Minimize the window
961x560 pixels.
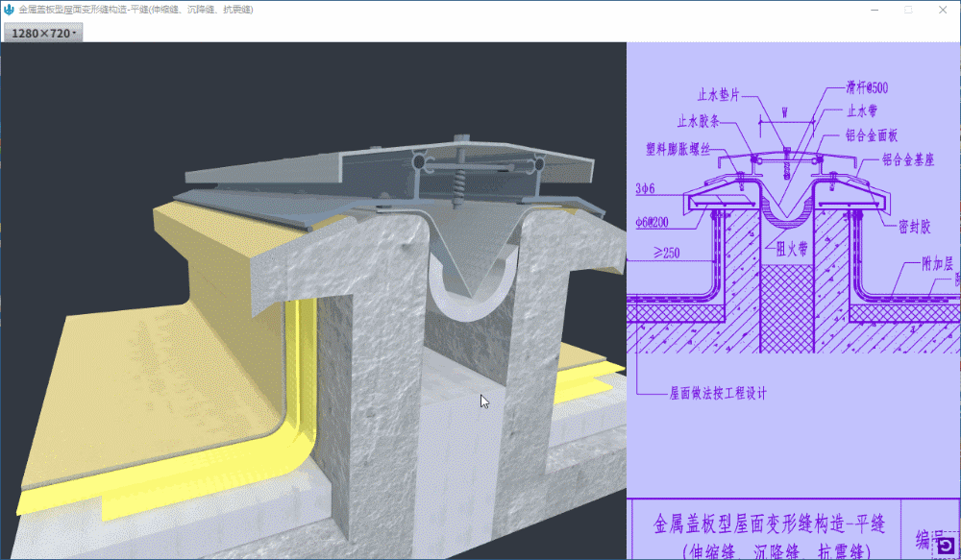coord(875,10)
